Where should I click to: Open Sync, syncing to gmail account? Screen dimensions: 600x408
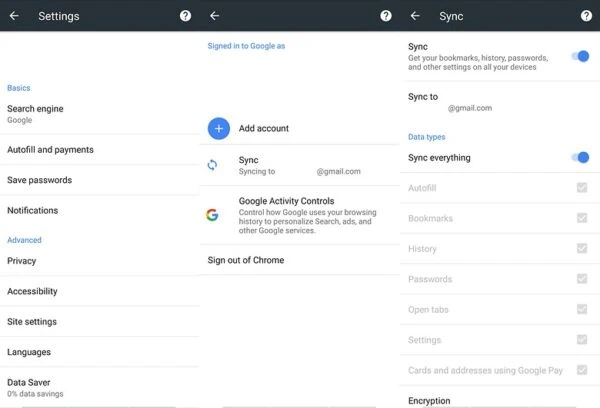pos(300,165)
